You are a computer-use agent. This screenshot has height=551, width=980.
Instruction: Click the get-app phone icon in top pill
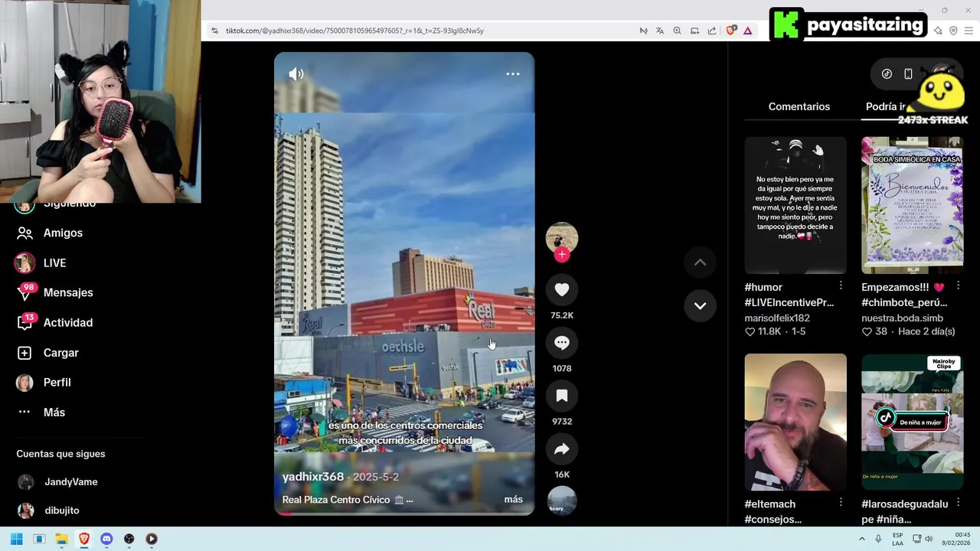[908, 74]
